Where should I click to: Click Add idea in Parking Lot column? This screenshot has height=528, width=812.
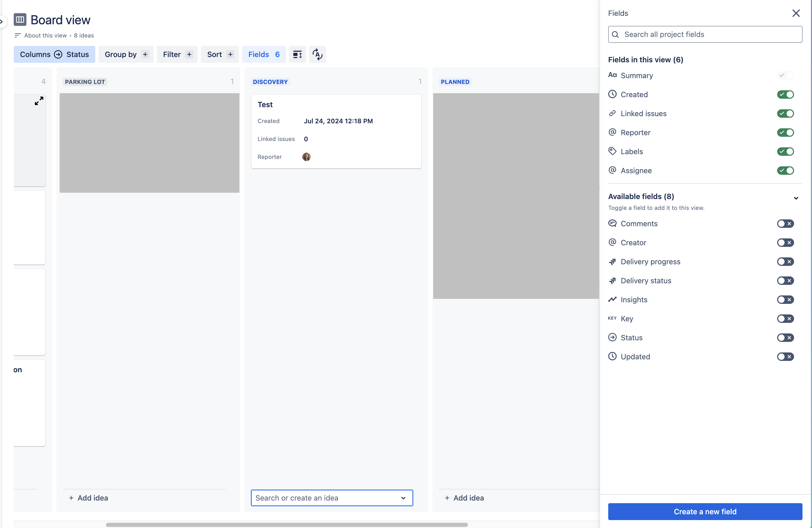(x=88, y=498)
